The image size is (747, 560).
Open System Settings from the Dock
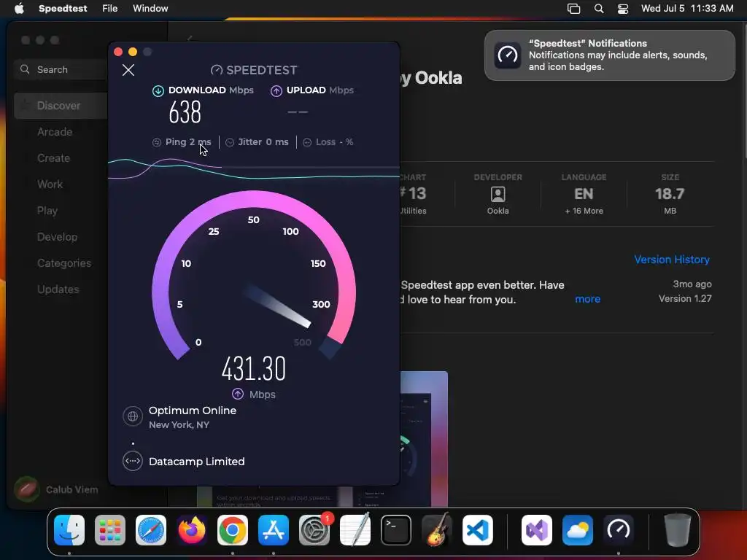[314, 530]
